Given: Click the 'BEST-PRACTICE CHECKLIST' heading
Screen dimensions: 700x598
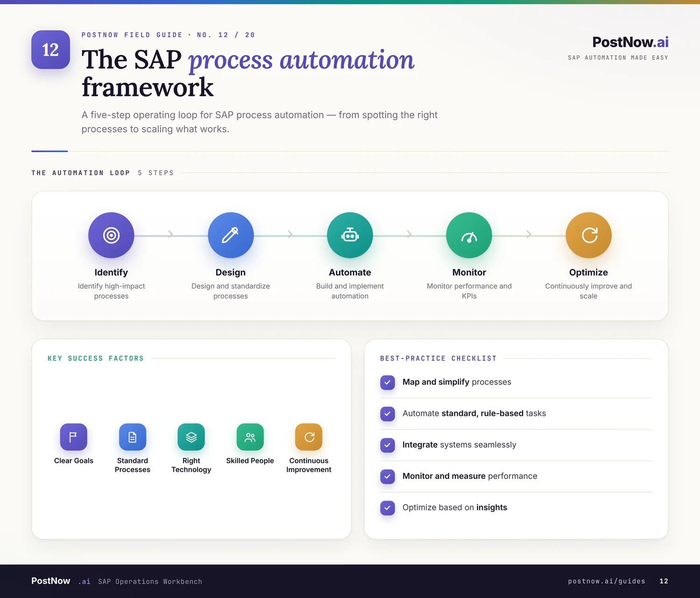Looking at the screenshot, I should point(438,359).
